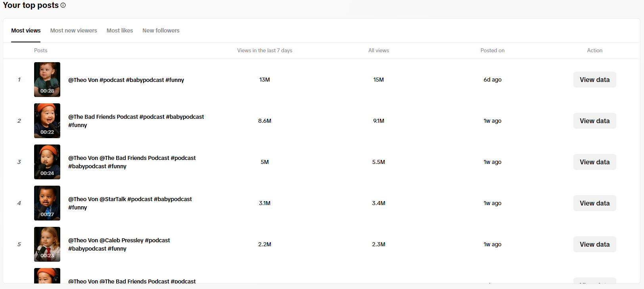The image size is (644, 289).
Task: Click View data for the 3.1M views post
Action: click(x=594, y=203)
